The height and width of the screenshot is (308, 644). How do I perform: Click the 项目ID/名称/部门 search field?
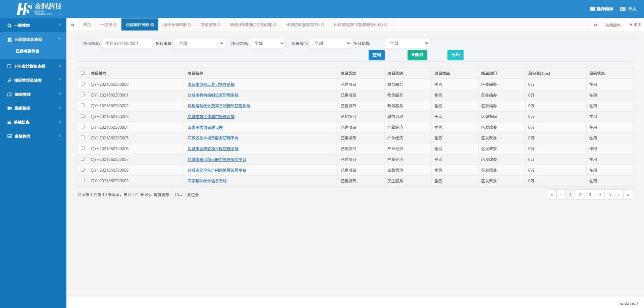(x=127, y=43)
